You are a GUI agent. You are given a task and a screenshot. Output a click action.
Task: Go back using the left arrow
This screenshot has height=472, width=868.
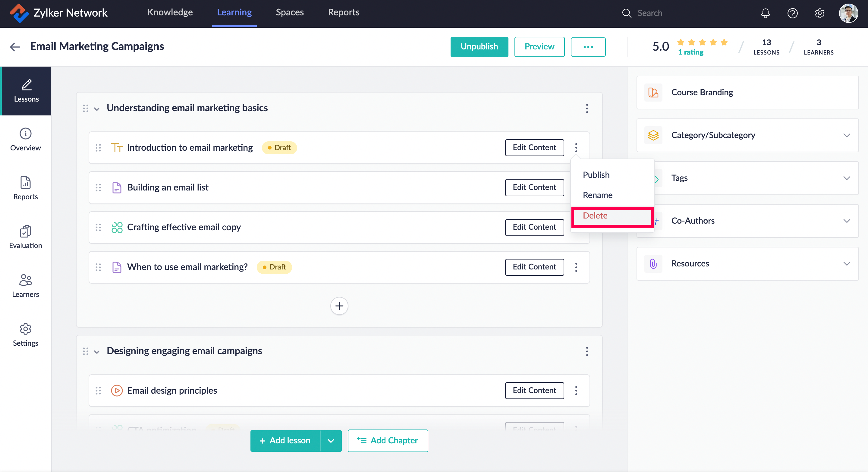15,46
